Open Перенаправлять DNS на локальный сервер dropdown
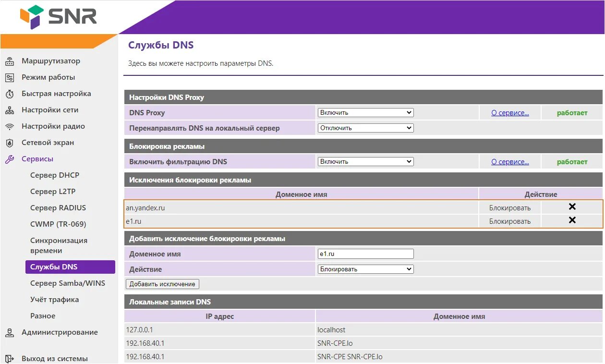This screenshot has height=364, width=605. click(365, 128)
